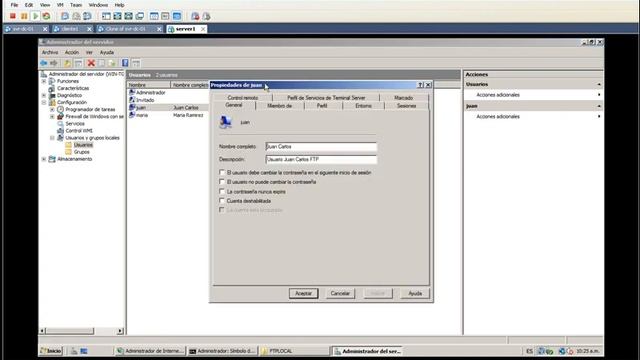Select the Usuarios tree item
Screen dimensions: 640x360
(83, 145)
